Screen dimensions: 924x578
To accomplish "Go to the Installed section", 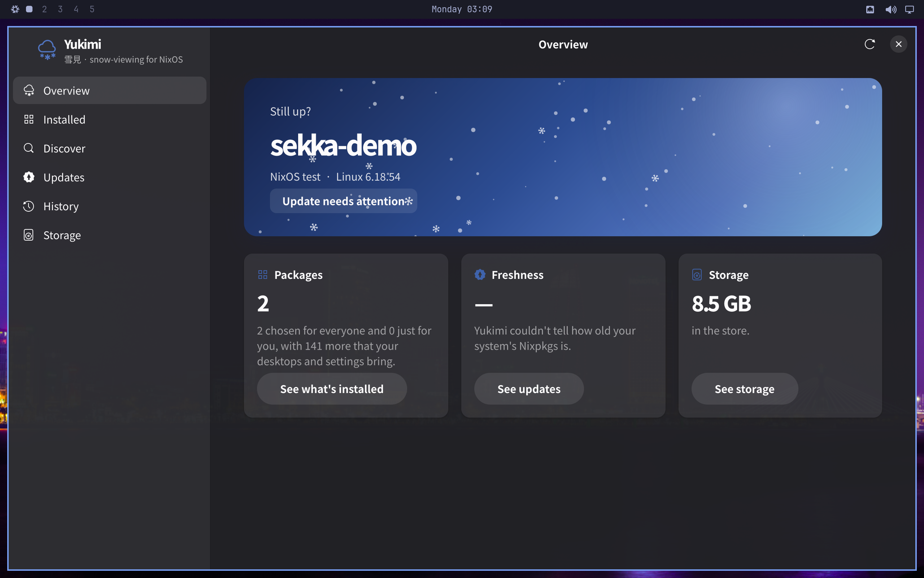I will [x=110, y=120].
